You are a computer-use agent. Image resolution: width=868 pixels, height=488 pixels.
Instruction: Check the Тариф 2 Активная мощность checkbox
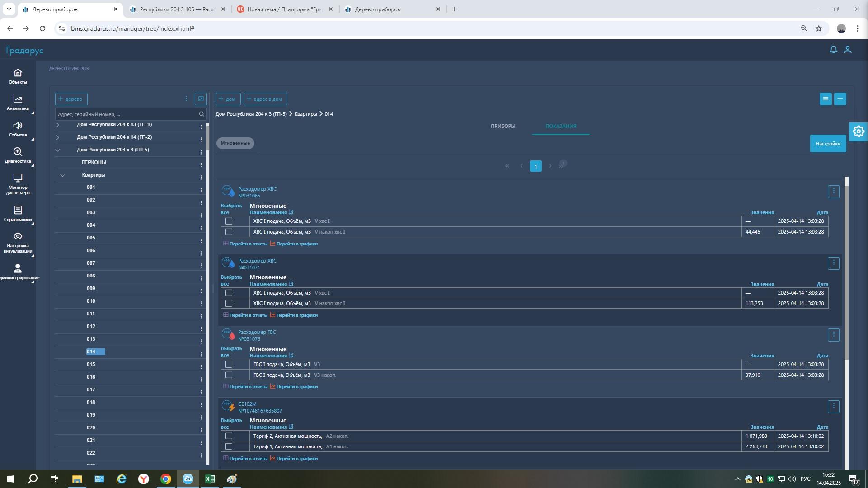(229, 436)
